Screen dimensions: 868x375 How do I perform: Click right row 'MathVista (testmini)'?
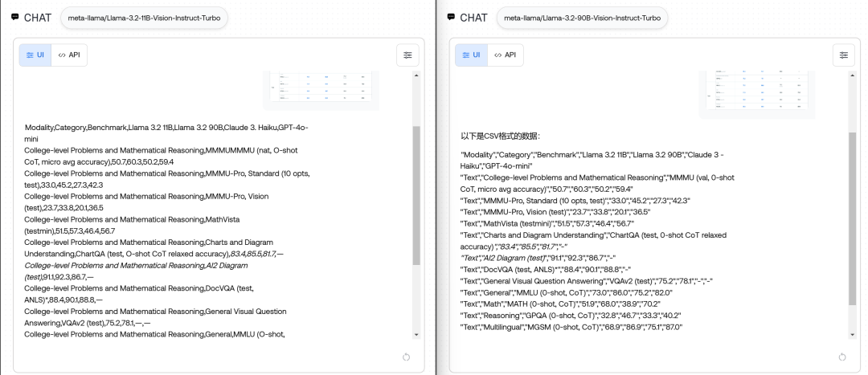tap(547, 223)
